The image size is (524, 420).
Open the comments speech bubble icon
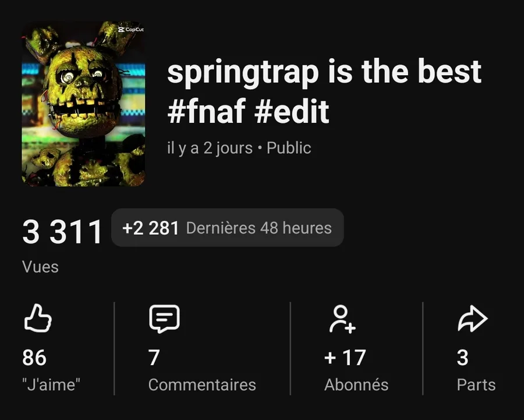pos(164,319)
